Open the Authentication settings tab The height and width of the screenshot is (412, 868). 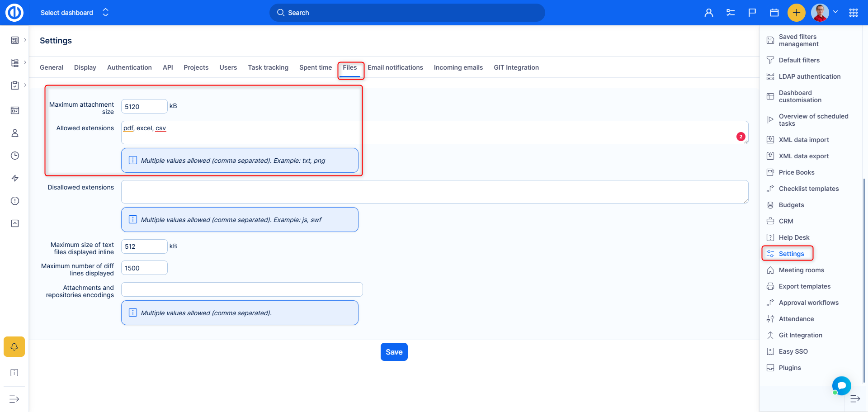coord(129,67)
